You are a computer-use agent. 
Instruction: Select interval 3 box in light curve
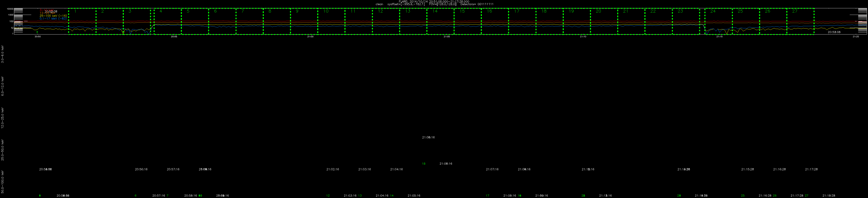(x=137, y=21)
